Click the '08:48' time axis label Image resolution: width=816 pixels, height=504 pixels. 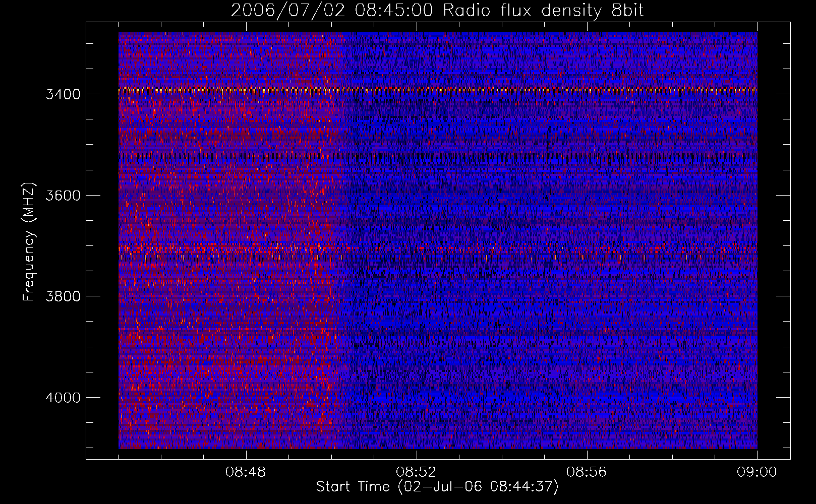point(246,472)
